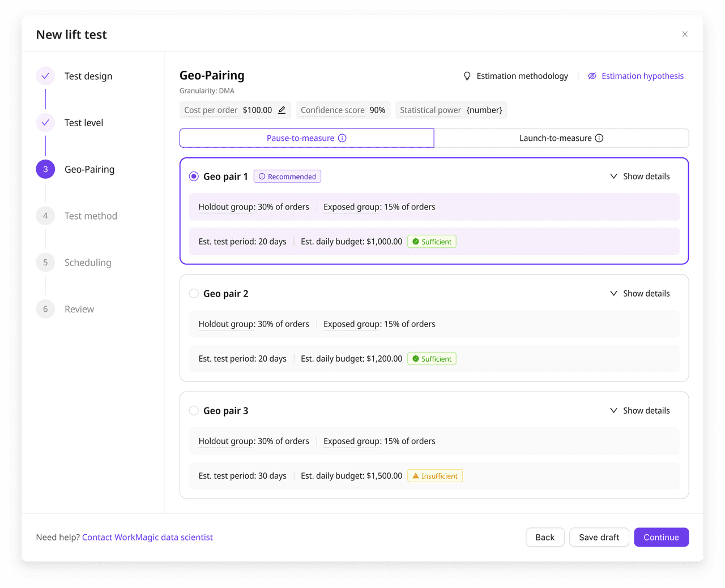Click the info icon on Pause-to-measure
Image resolution: width=725 pixels, height=588 pixels.
tap(342, 138)
